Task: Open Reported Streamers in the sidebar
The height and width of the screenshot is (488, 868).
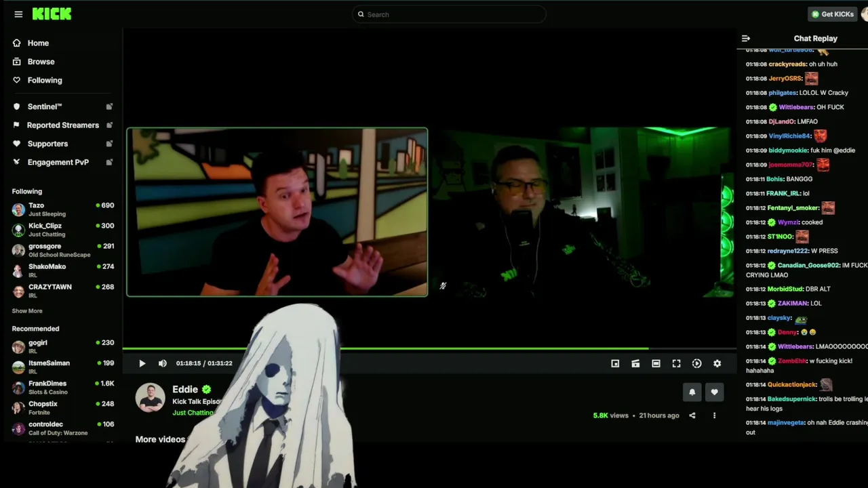Action: pyautogui.click(x=62, y=125)
